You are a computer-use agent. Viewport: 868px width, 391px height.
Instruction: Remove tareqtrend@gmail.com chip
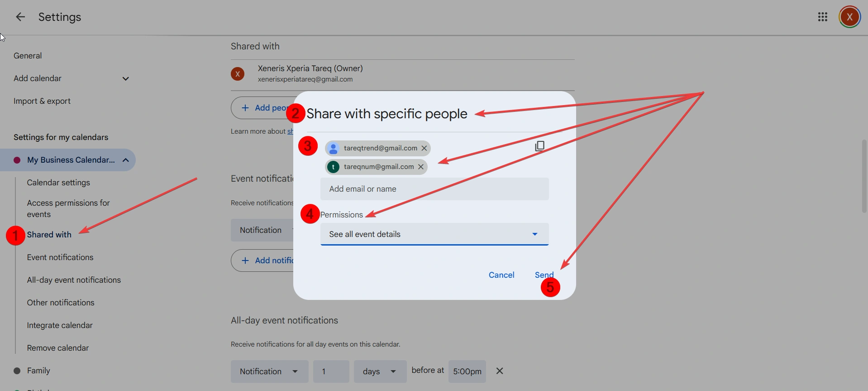(x=424, y=148)
